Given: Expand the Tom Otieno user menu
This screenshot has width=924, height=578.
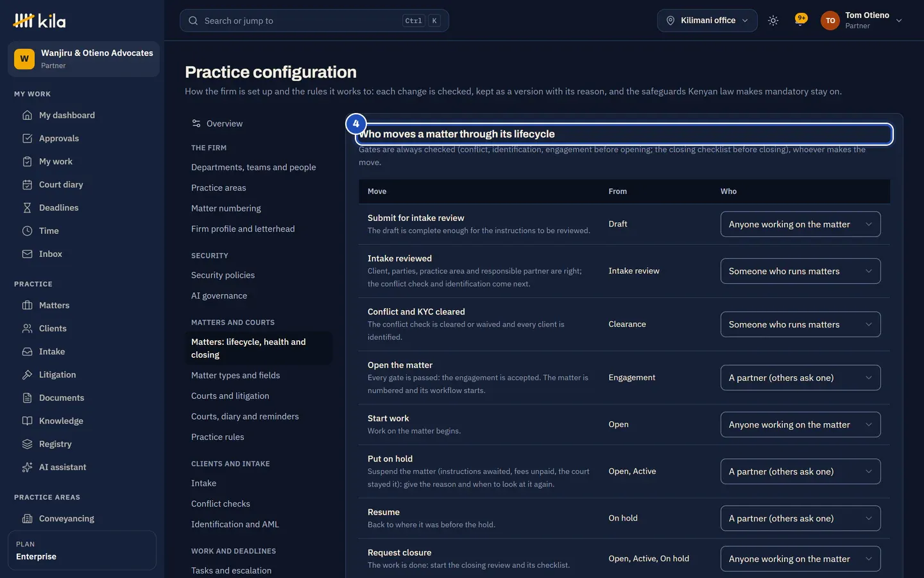Looking at the screenshot, I should (862, 21).
